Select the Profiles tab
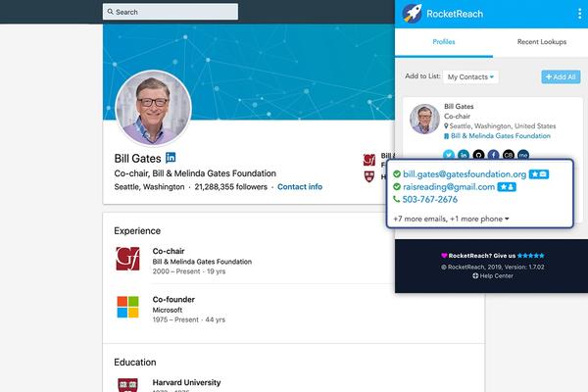588x392 pixels. (444, 42)
